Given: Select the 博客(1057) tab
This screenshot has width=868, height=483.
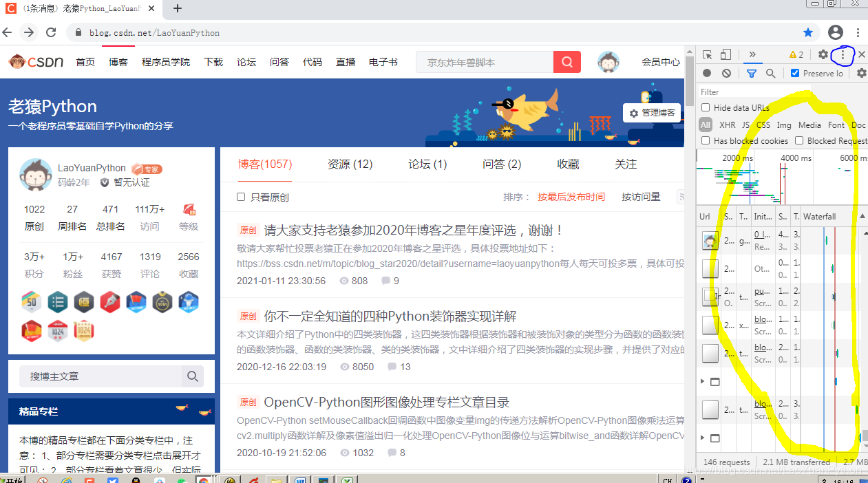Looking at the screenshot, I should (x=265, y=164).
